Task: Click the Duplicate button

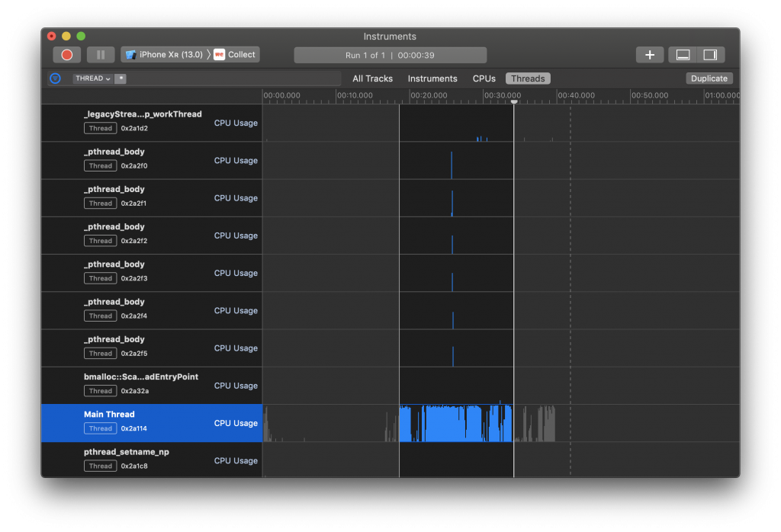Action: (x=709, y=79)
